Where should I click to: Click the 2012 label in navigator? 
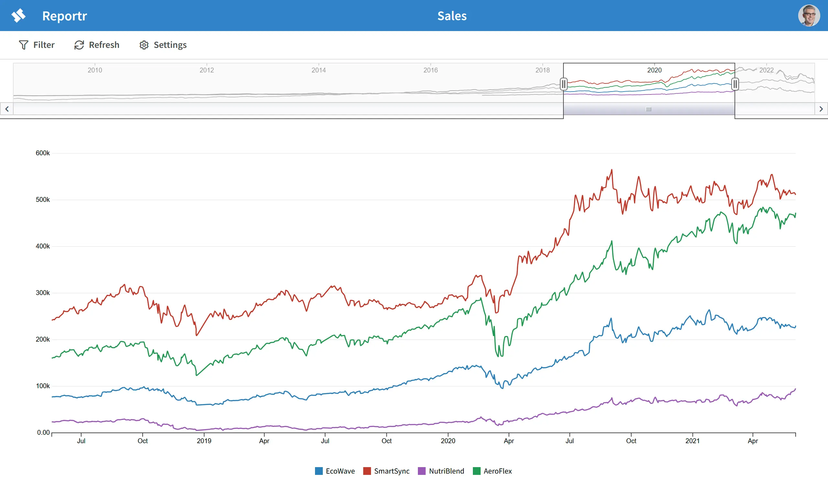[x=207, y=70]
